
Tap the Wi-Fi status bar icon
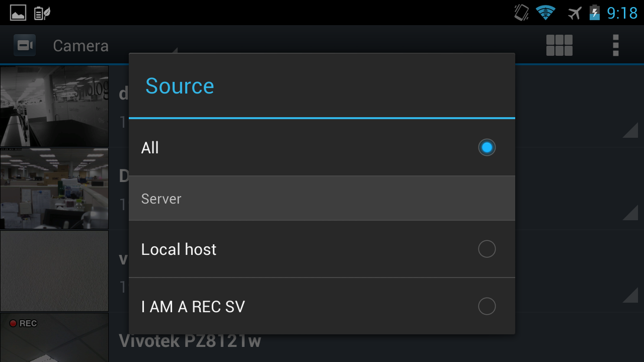tap(546, 12)
